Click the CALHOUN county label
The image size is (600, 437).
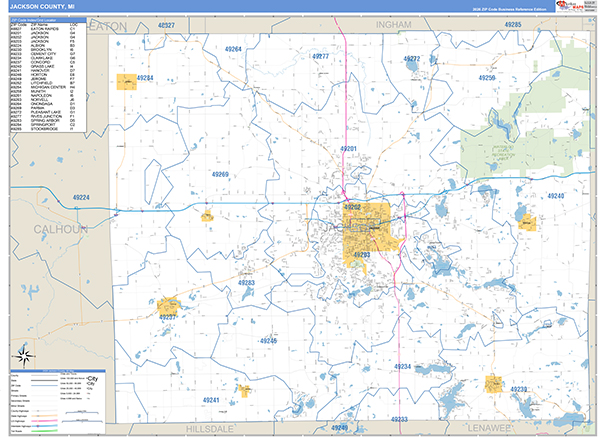click(60, 229)
